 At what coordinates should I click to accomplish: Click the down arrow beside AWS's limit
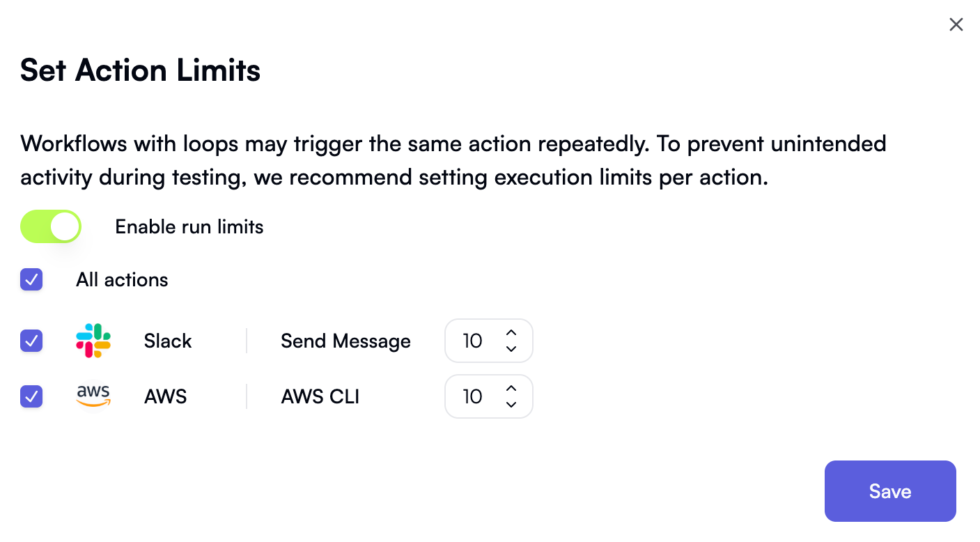point(511,404)
